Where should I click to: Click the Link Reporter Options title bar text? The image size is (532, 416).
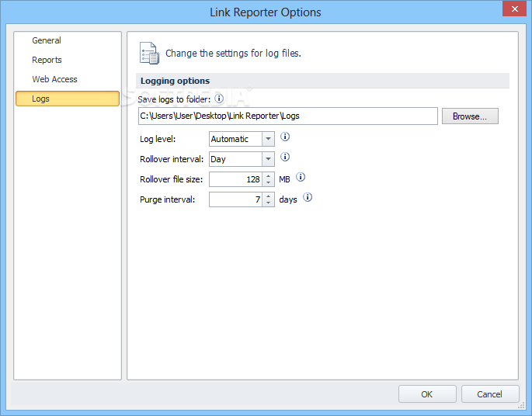click(x=266, y=12)
